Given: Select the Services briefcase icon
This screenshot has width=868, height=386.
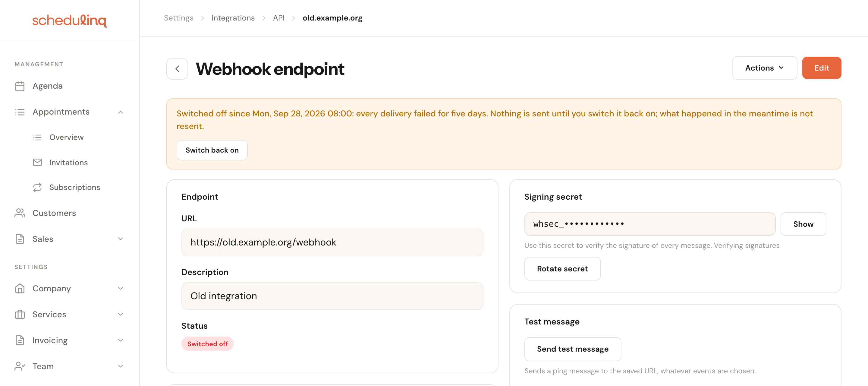Looking at the screenshot, I should point(20,314).
